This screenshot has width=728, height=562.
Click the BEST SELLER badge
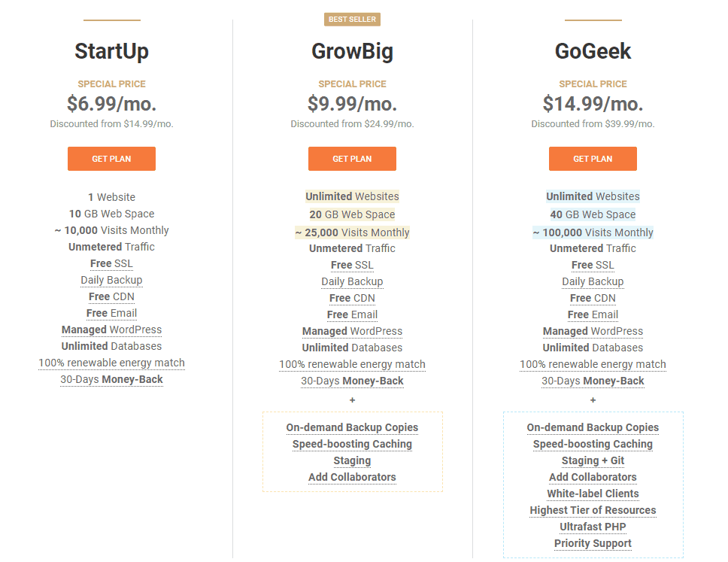click(352, 20)
